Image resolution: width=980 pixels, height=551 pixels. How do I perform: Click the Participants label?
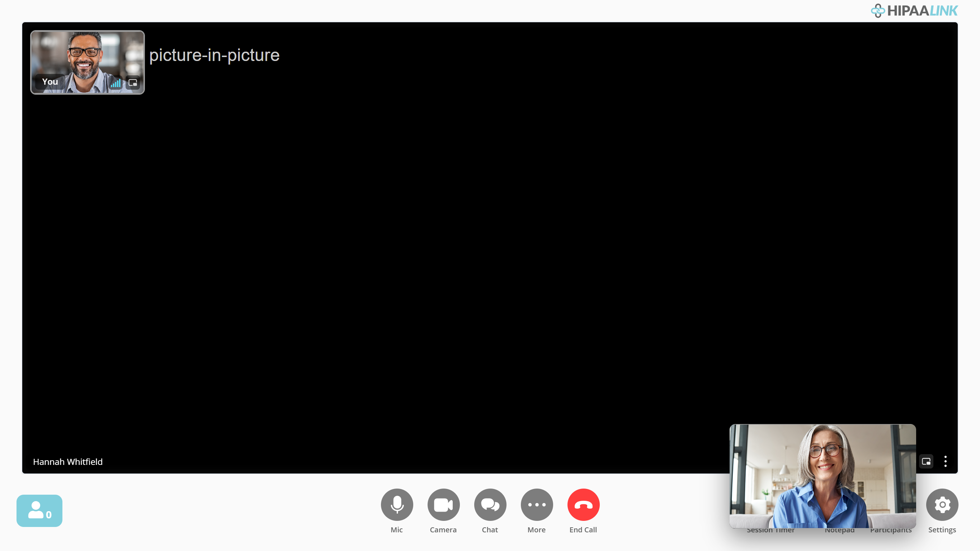(891, 531)
